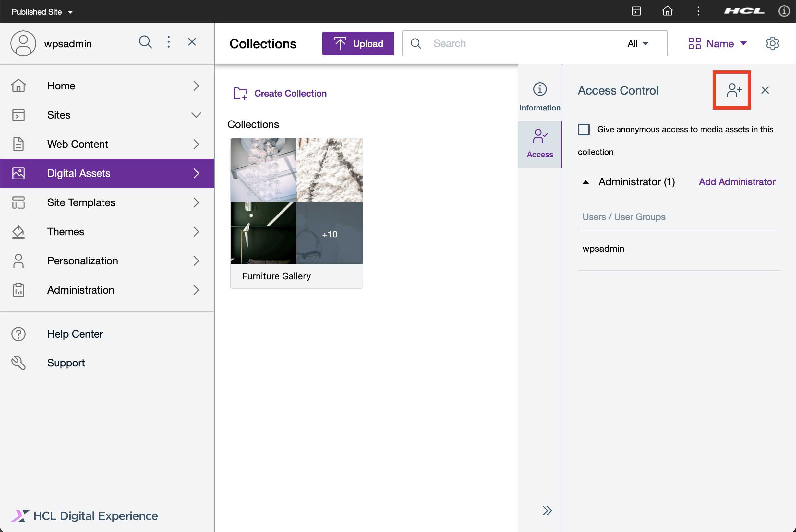796x532 pixels.
Task: Click the add user icon in Access Control
Action: [x=733, y=90]
